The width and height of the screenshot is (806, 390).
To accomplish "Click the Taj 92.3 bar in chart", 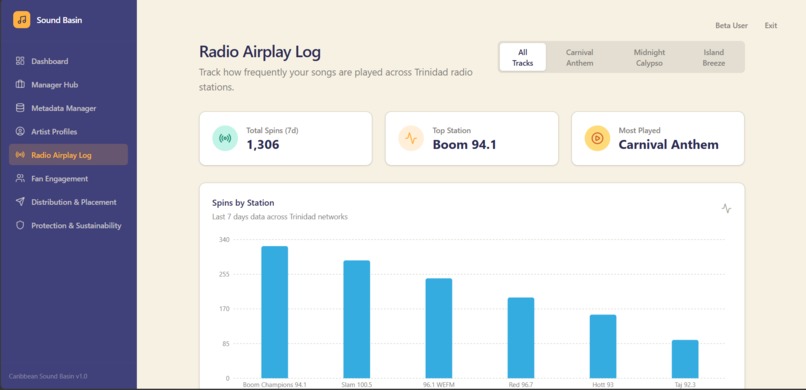I will point(685,359).
